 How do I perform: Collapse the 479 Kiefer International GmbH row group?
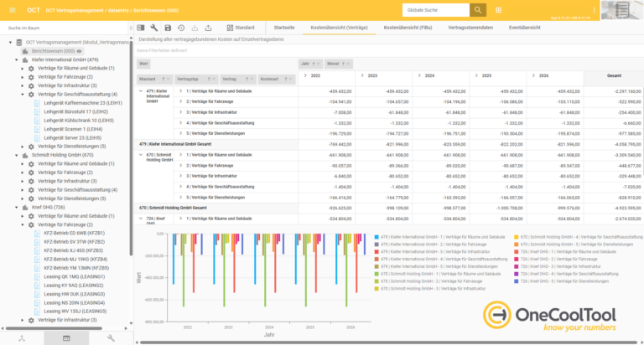[x=141, y=91]
